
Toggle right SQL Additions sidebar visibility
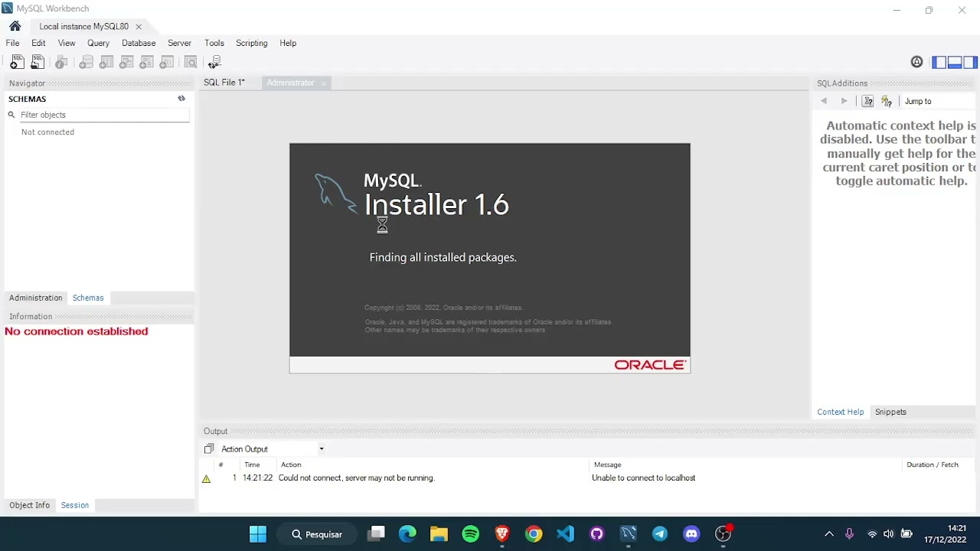(970, 62)
